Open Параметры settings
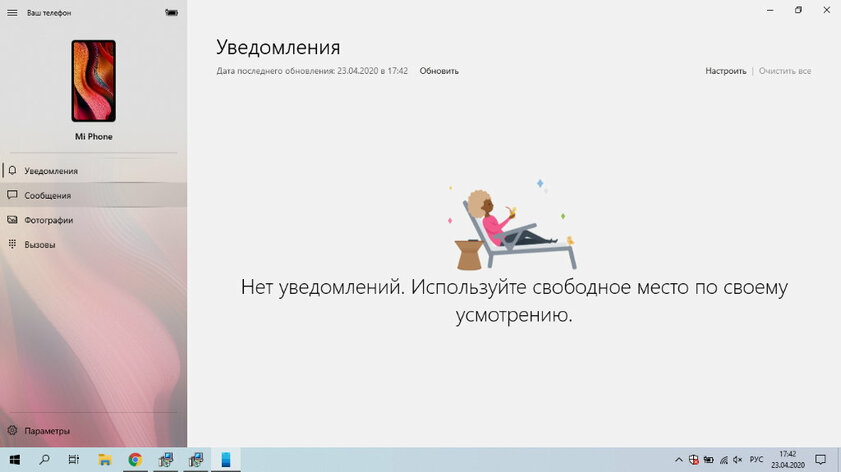Screen dimensions: 841x472 93,431
